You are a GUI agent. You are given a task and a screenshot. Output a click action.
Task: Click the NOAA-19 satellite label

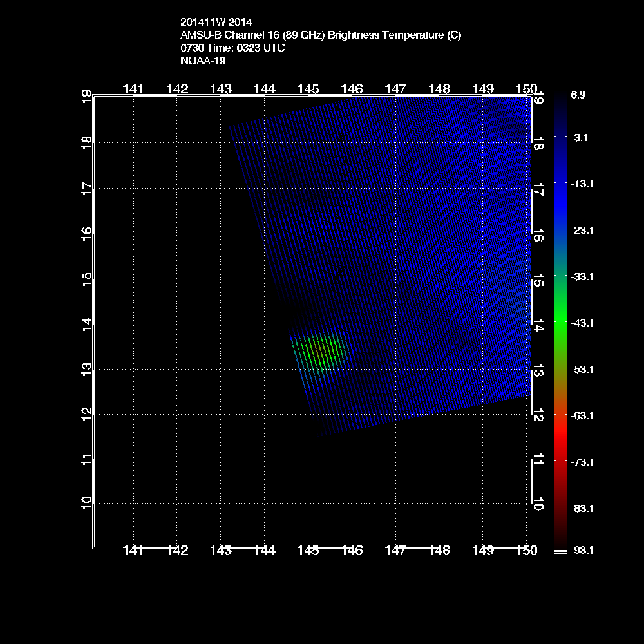pos(203,61)
